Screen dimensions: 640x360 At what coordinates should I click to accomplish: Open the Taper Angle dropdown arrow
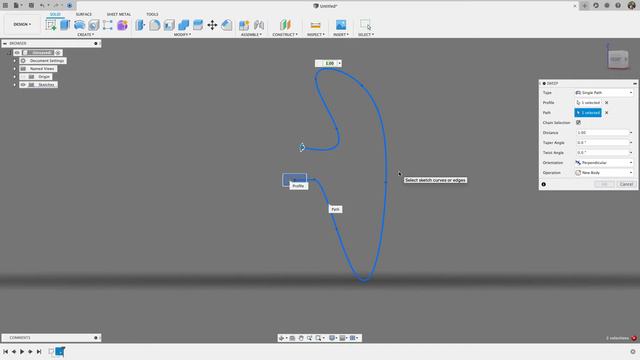tap(631, 142)
